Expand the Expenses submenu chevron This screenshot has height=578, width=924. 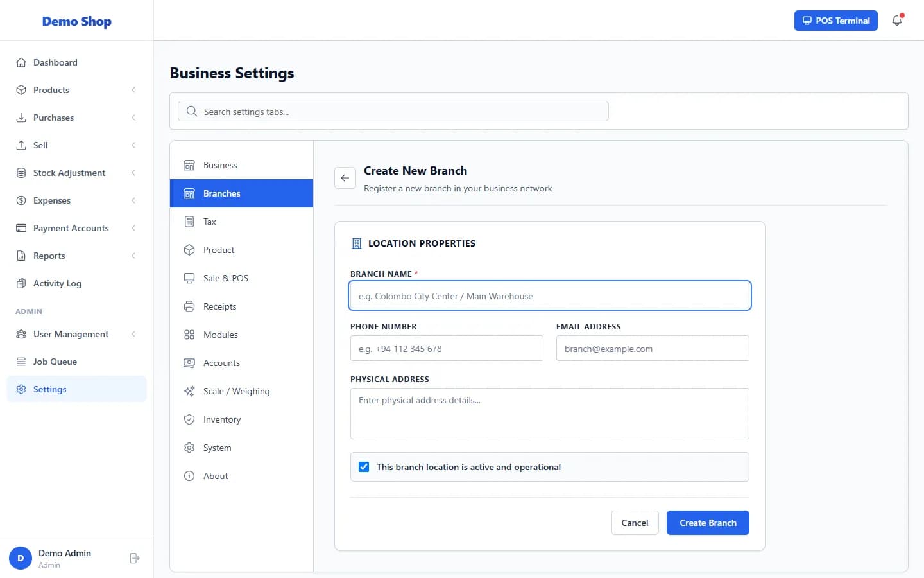click(133, 200)
